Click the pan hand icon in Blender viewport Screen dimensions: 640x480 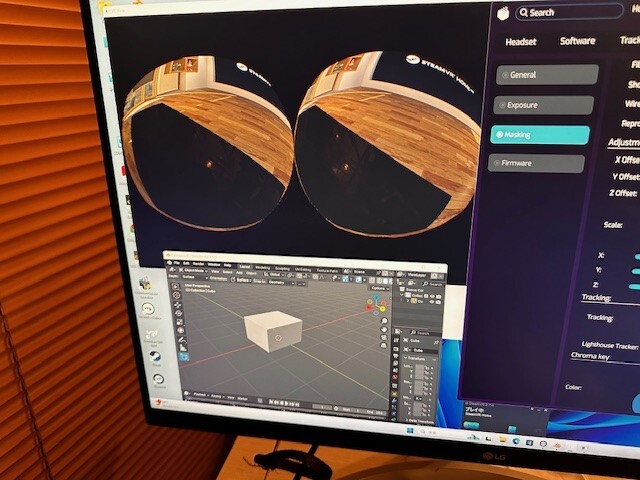click(x=384, y=329)
